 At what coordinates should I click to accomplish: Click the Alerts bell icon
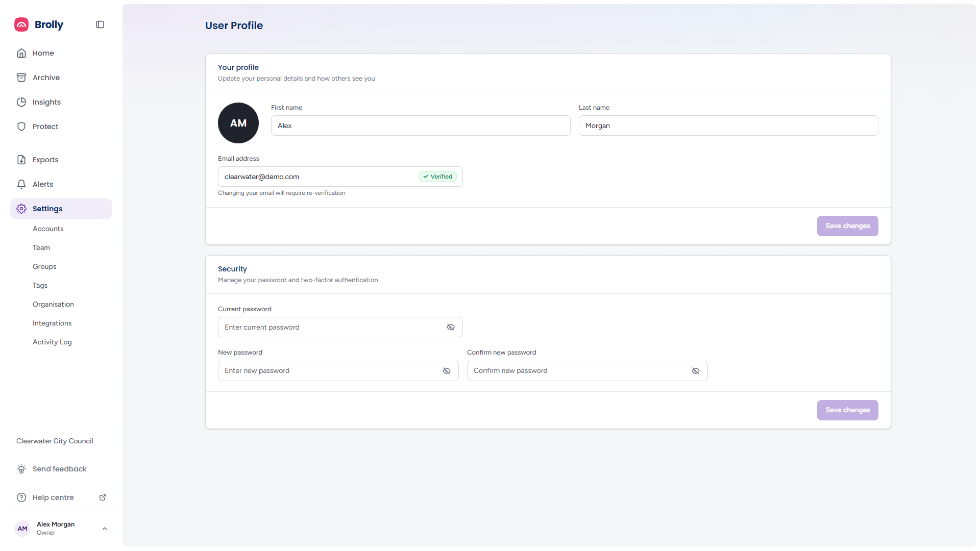pos(21,184)
